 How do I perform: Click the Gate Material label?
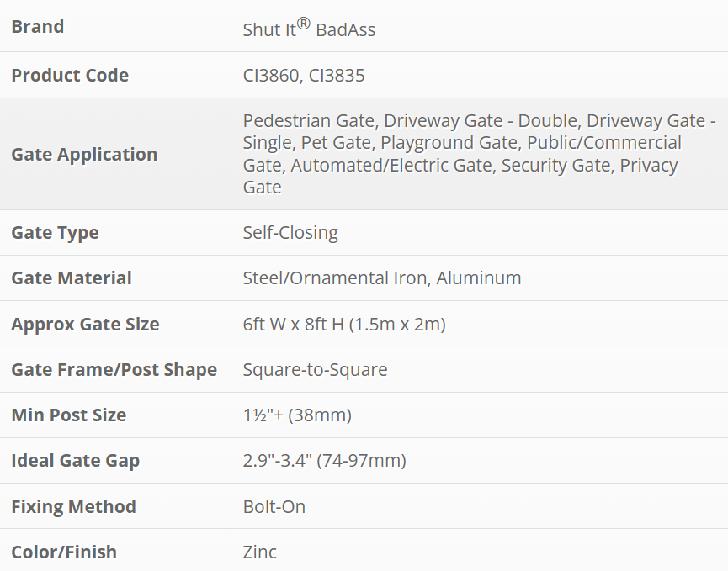pos(72,278)
